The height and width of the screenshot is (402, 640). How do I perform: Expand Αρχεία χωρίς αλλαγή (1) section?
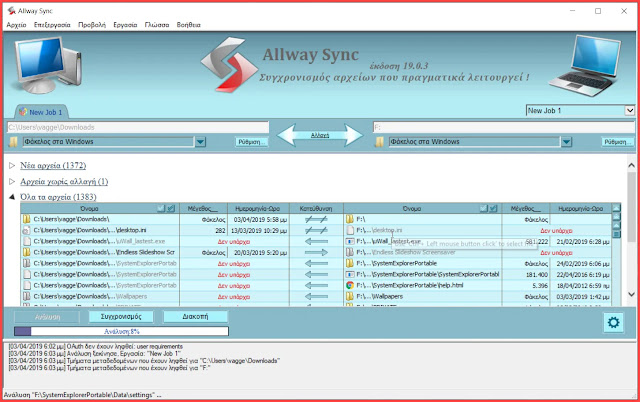12,181
